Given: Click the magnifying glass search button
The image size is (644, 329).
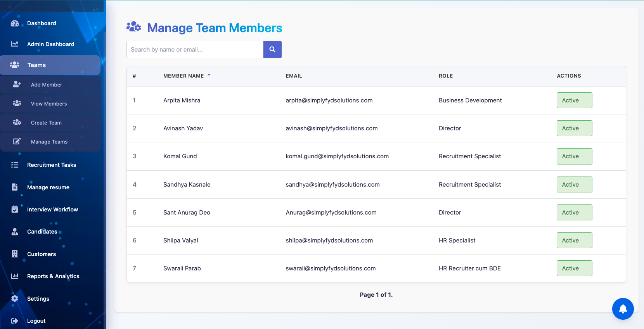Looking at the screenshot, I should (x=272, y=50).
